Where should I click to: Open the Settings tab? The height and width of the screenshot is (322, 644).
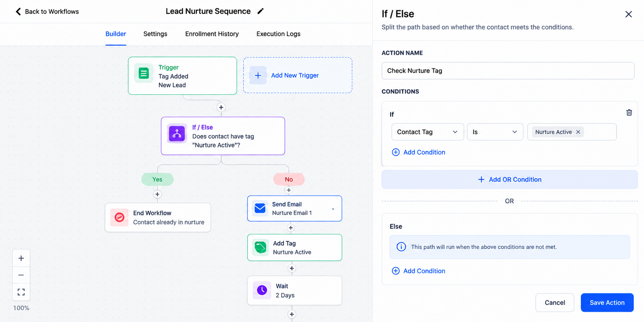[155, 34]
